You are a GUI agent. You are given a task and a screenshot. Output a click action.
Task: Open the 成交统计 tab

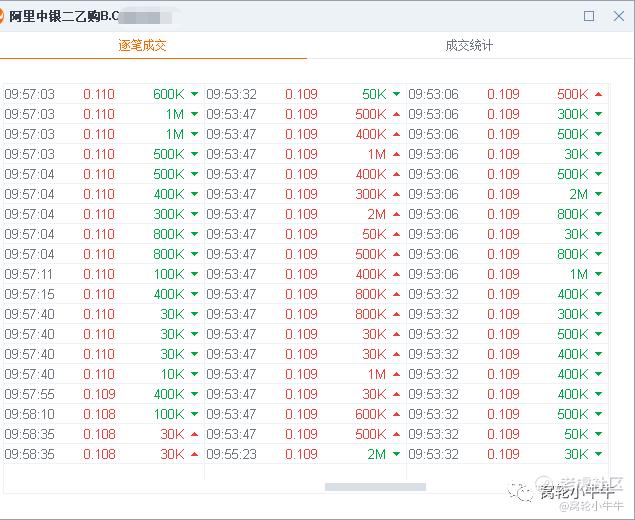click(469, 46)
